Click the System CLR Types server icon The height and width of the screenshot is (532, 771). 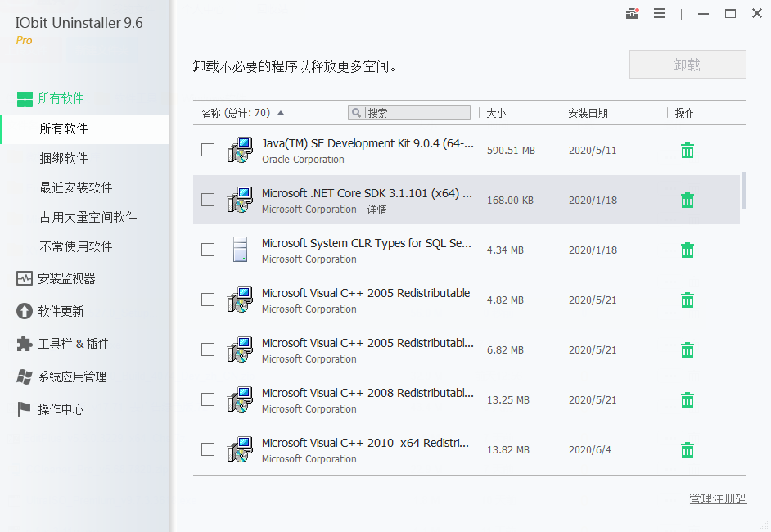[240, 250]
